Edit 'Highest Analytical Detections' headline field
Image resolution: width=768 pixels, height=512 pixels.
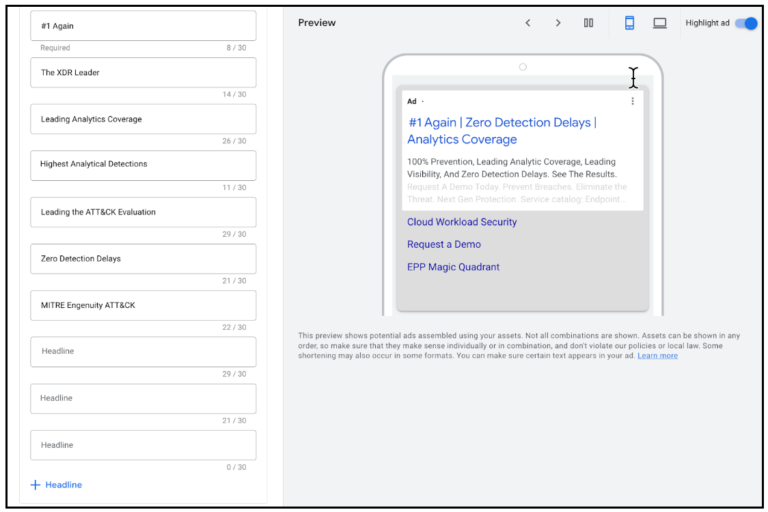coord(143,164)
